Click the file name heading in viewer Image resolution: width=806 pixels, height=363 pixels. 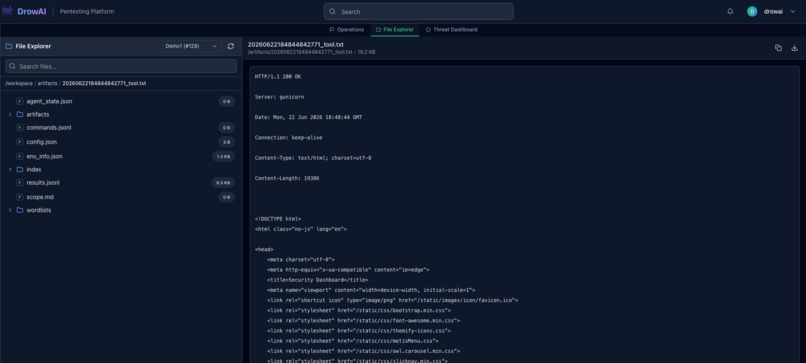(296, 45)
